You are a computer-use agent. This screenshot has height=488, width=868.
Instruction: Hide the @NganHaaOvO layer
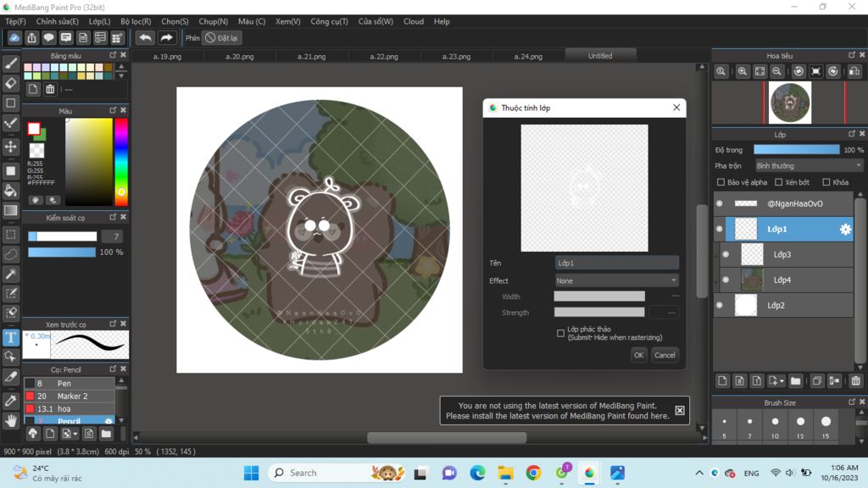719,203
